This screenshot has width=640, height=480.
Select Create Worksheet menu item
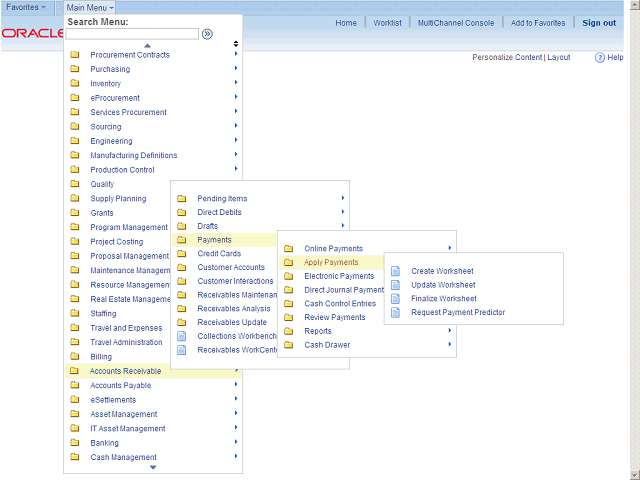(442, 271)
